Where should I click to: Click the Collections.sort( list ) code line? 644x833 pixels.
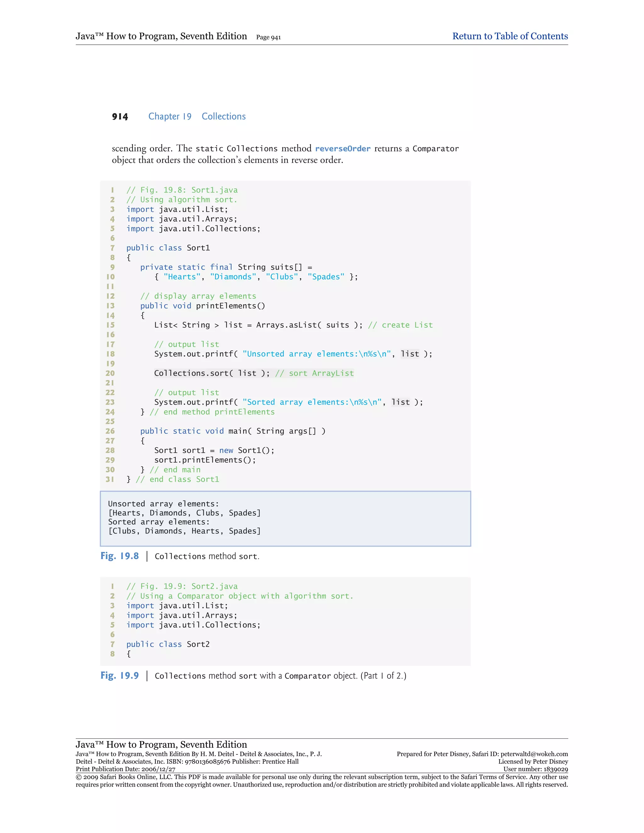[x=212, y=373]
